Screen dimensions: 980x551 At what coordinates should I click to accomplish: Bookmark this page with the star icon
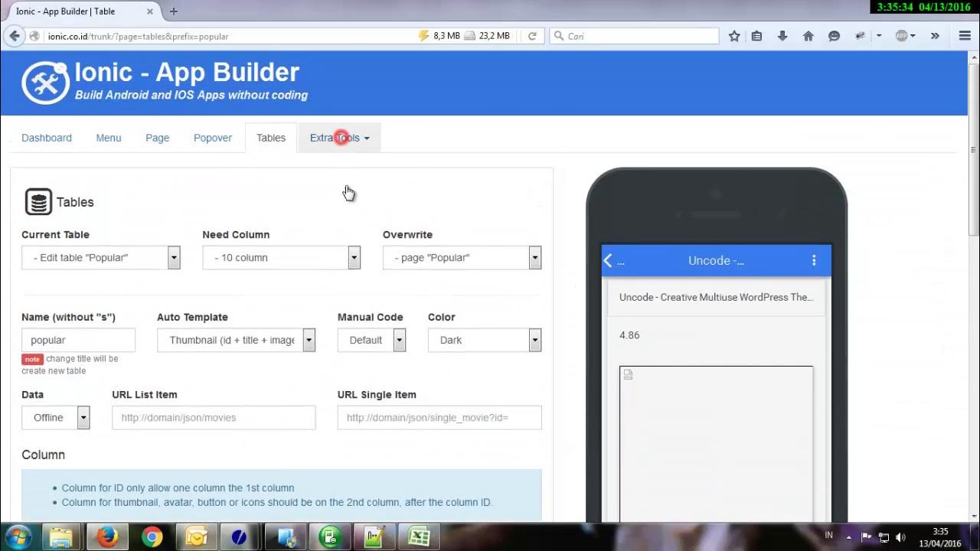click(x=734, y=36)
